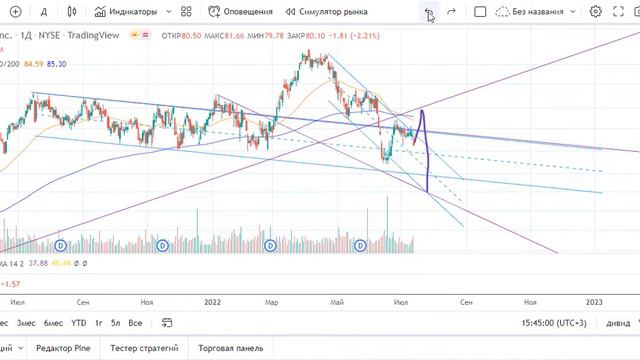Click the ЗАКР 80.10 closing price
640x360 pixels.
click(306, 36)
